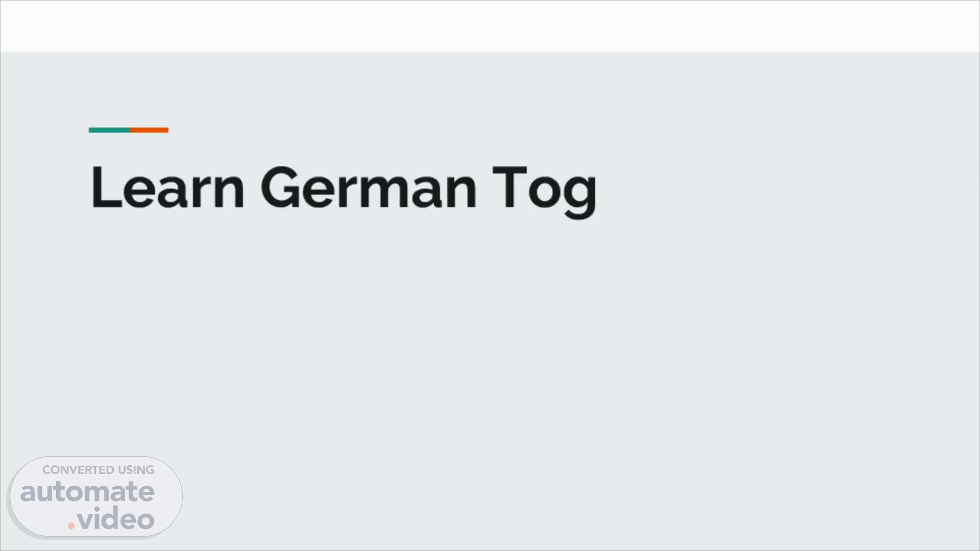Click the letter "a" beginning automate logo

tap(28, 494)
